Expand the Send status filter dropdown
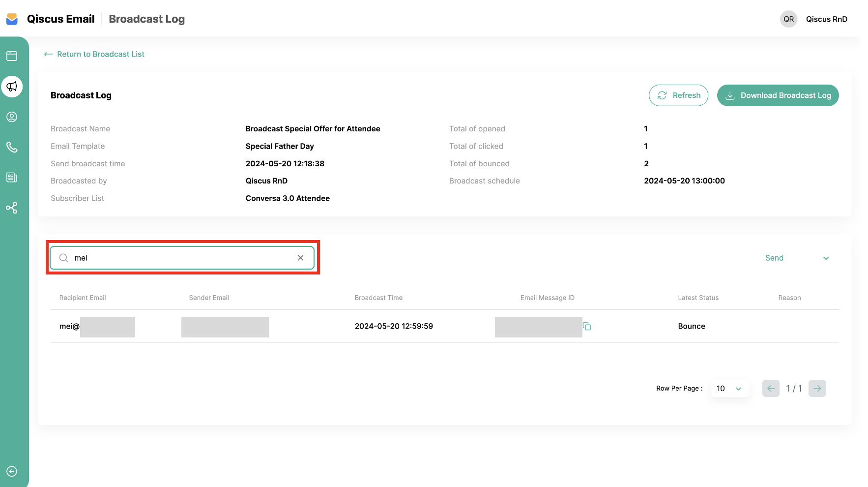The image size is (868, 487). click(796, 258)
